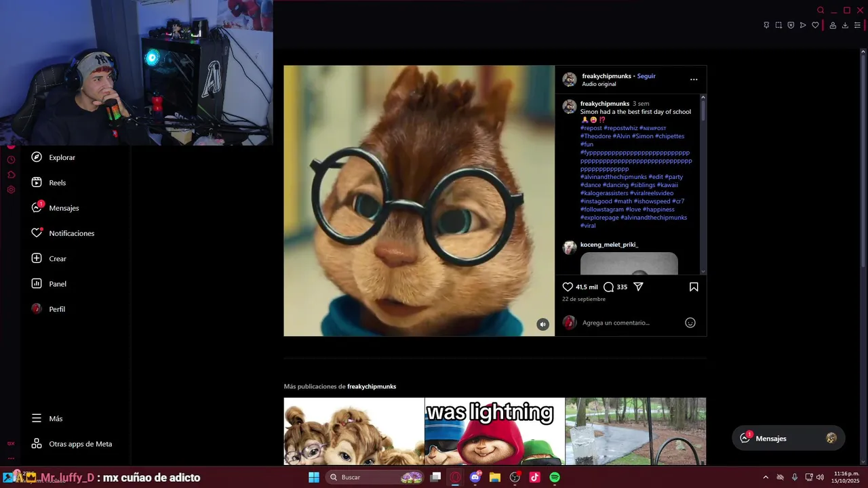Click the #alvinandthechipmunks #edit line hashtag

614,177
